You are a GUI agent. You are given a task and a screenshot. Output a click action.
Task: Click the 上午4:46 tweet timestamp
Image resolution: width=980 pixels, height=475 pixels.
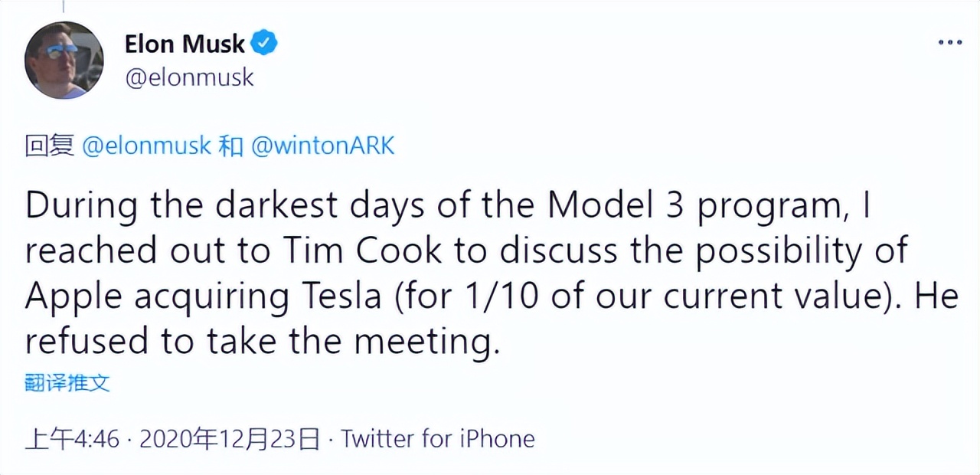73,439
